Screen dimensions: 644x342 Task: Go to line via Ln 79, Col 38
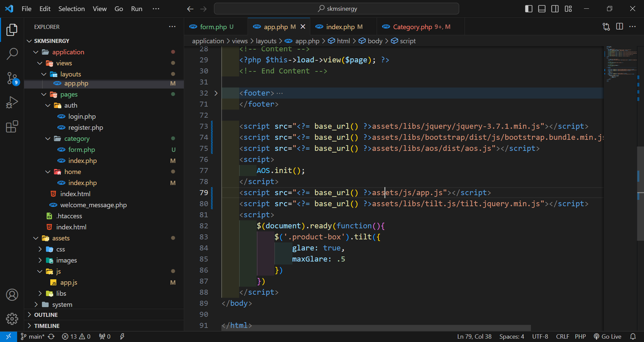coord(474,336)
